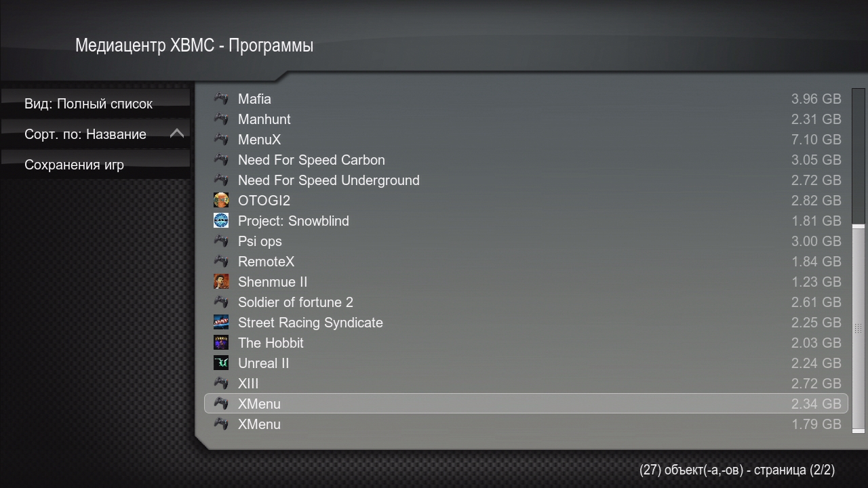The image size is (868, 488).
Task: Click the OTOGI2 game thumbnail icon
Action: (x=221, y=201)
